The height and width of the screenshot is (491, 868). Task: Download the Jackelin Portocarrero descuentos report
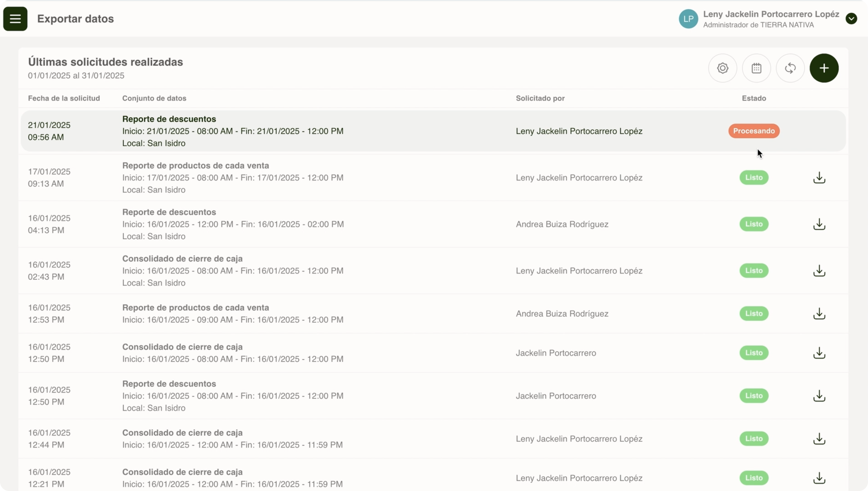819,396
